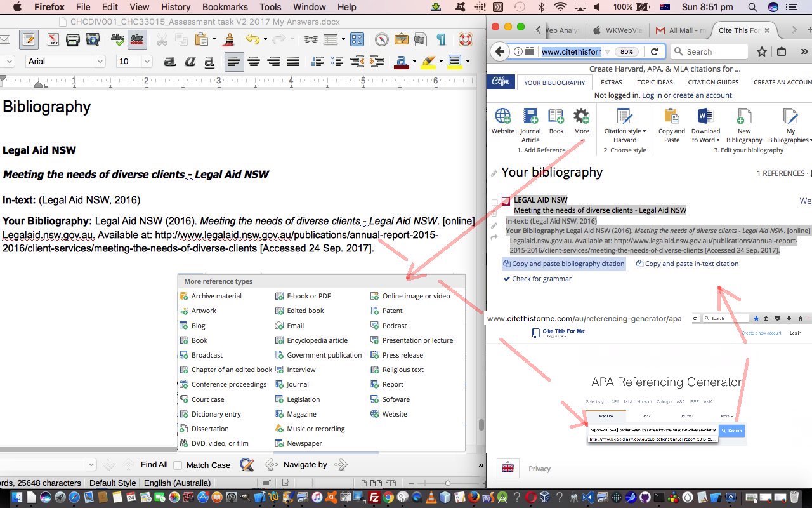812x508 pixels.
Task: Click the create an account link
Action: point(702,95)
